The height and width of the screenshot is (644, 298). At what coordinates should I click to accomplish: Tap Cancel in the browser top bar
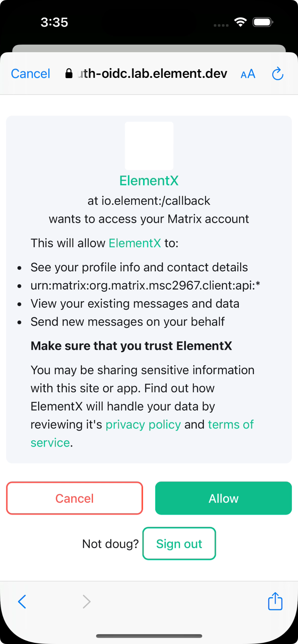tap(31, 74)
